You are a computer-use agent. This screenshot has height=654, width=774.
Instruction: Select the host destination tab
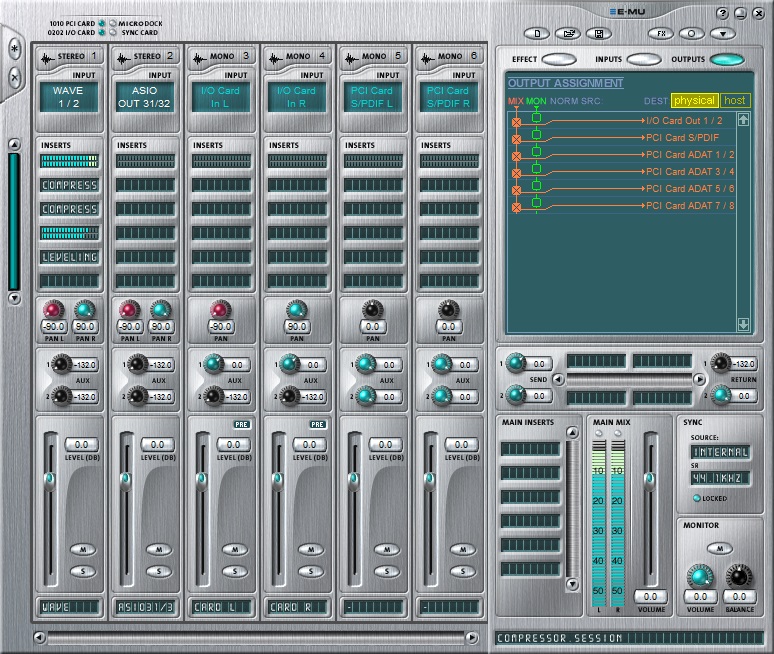point(735,101)
